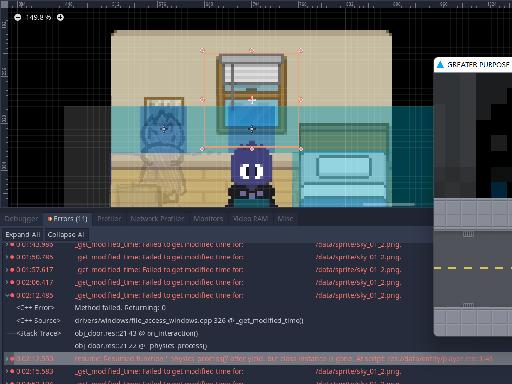Open the Errors (11) tab

point(67,219)
